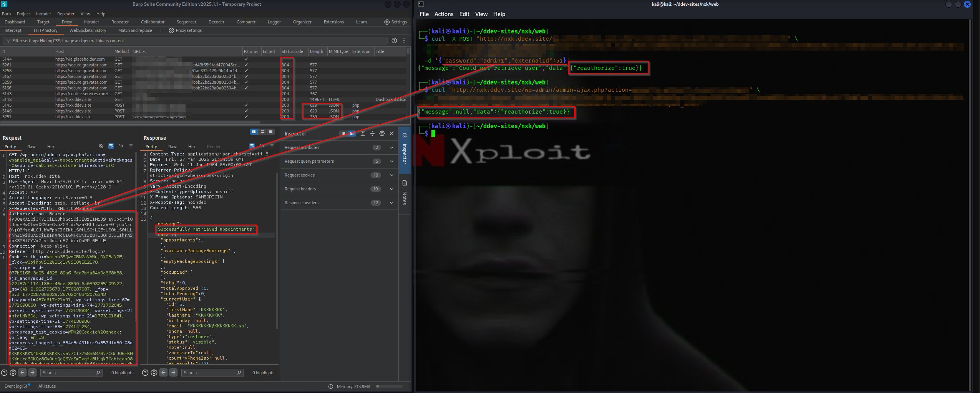Open the Response search settings gear
This screenshot has width=980, height=393.
tap(154, 372)
